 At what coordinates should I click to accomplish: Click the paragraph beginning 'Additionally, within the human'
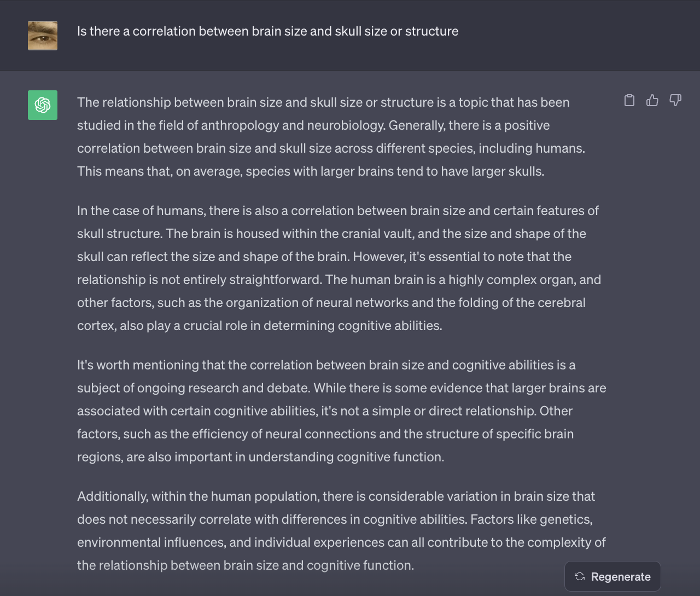[342, 531]
